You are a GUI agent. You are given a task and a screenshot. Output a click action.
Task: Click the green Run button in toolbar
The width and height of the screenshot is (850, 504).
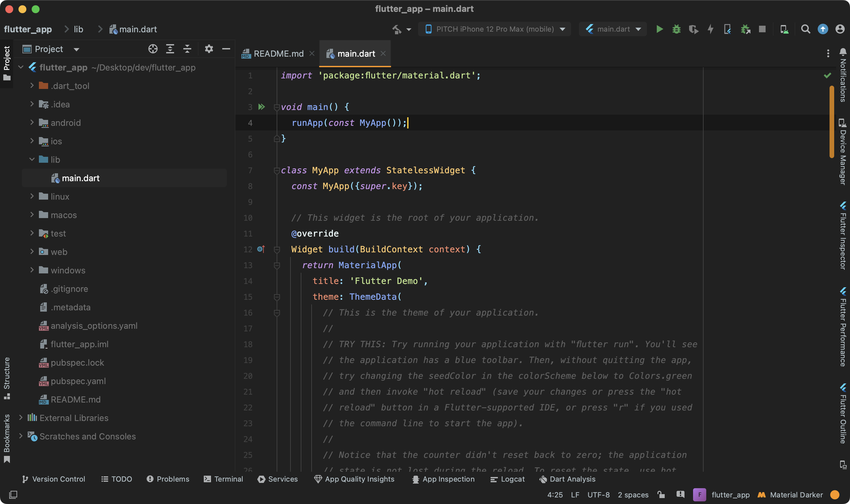pyautogui.click(x=659, y=29)
